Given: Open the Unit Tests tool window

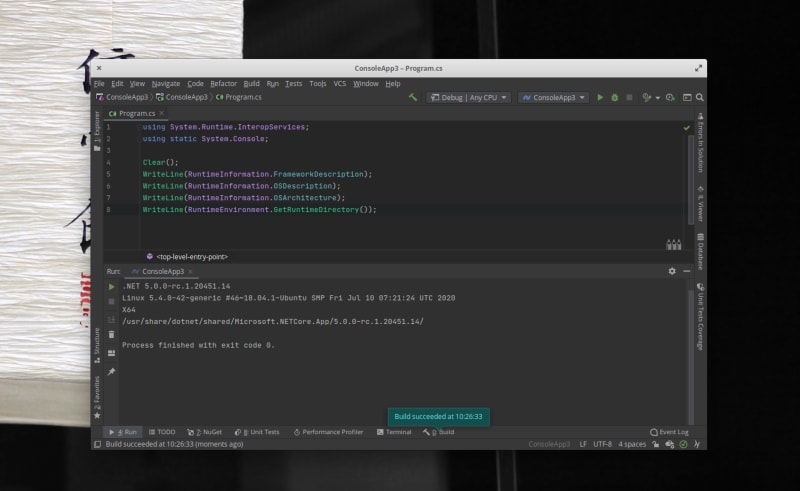Looking at the screenshot, I should (x=257, y=432).
